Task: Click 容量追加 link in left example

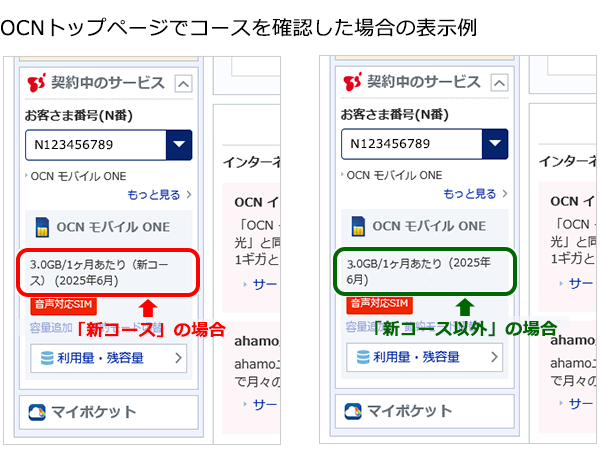Action: [x=51, y=328]
